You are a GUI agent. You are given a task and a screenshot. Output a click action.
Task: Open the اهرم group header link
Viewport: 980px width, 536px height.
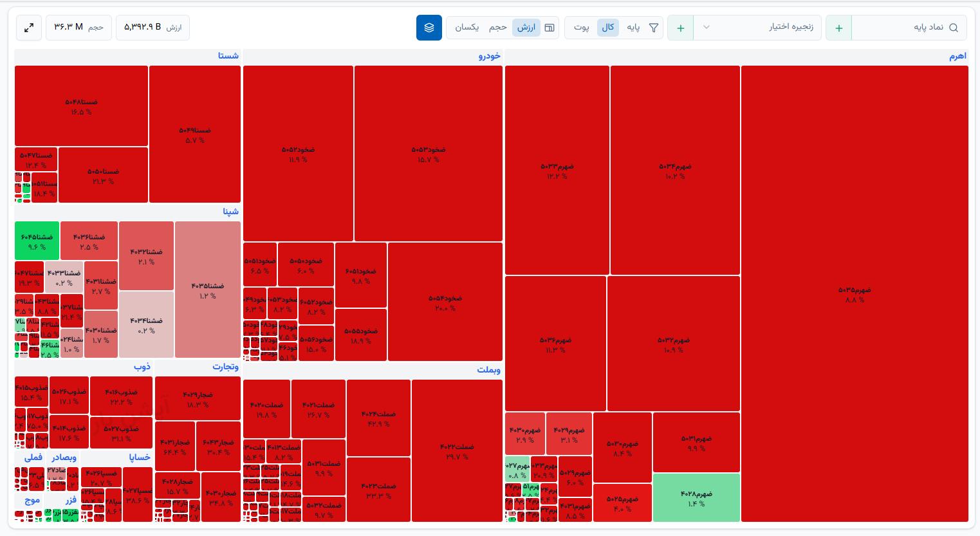point(957,57)
